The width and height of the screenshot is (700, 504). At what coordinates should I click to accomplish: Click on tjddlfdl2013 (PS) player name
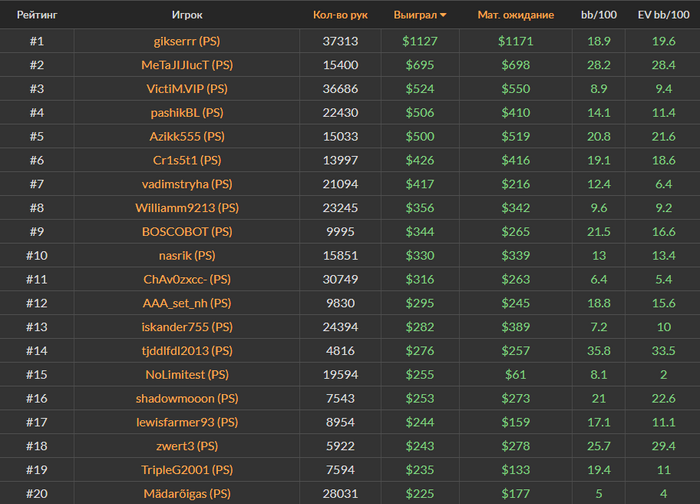click(x=186, y=351)
